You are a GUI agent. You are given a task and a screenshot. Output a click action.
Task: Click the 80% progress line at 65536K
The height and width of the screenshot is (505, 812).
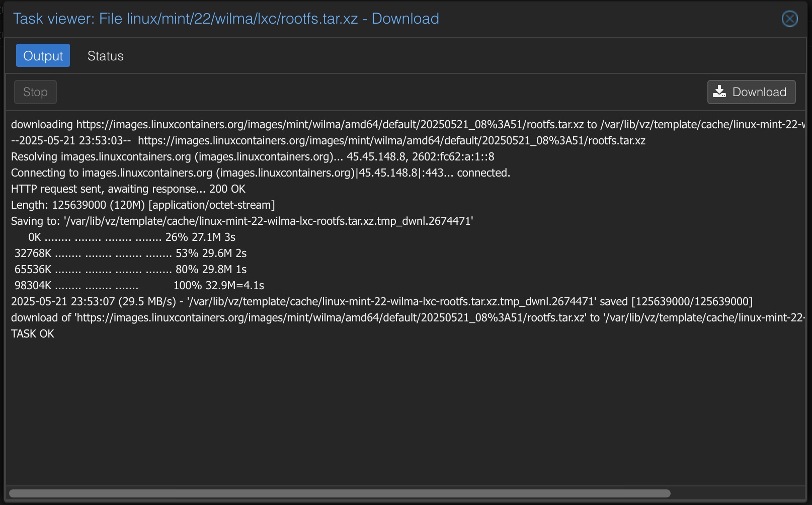click(130, 270)
